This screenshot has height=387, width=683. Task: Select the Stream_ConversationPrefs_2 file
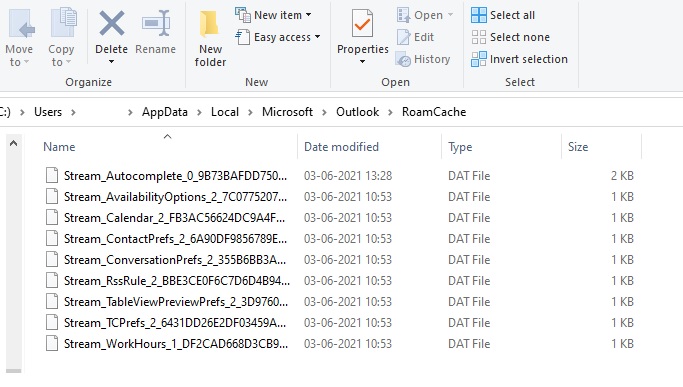pyautogui.click(x=175, y=260)
